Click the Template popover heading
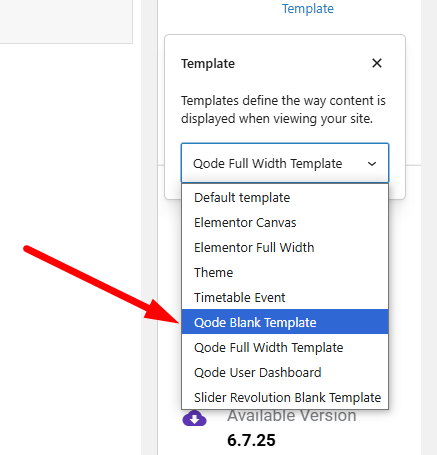The height and width of the screenshot is (455, 437). tap(208, 64)
